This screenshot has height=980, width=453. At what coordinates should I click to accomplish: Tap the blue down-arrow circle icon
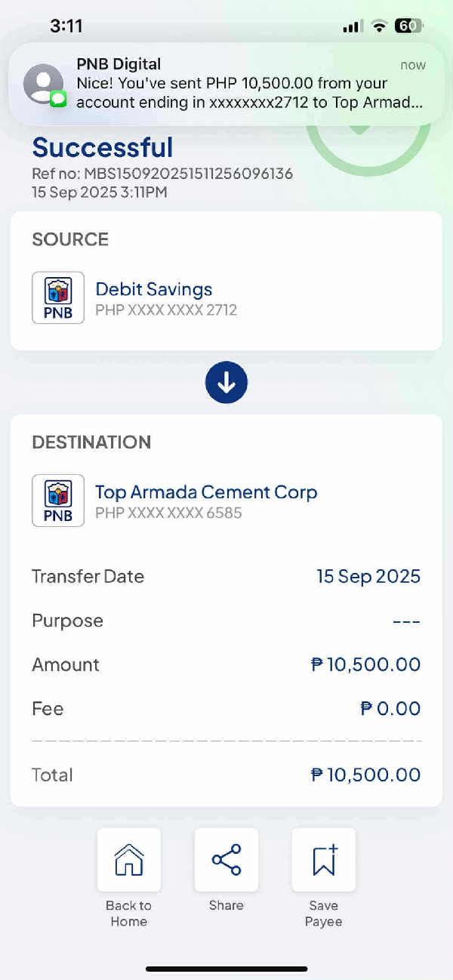[x=226, y=383]
